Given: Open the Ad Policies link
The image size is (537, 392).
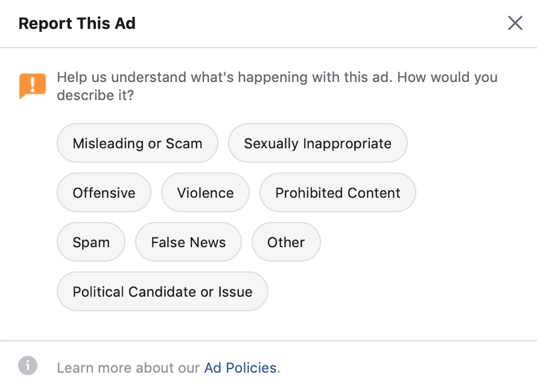Looking at the screenshot, I should click(x=240, y=368).
